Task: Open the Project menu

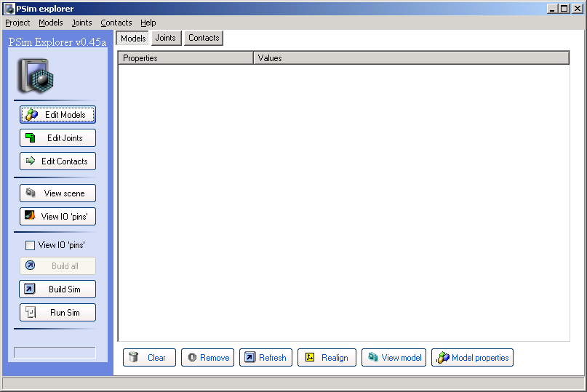Action: tap(17, 23)
